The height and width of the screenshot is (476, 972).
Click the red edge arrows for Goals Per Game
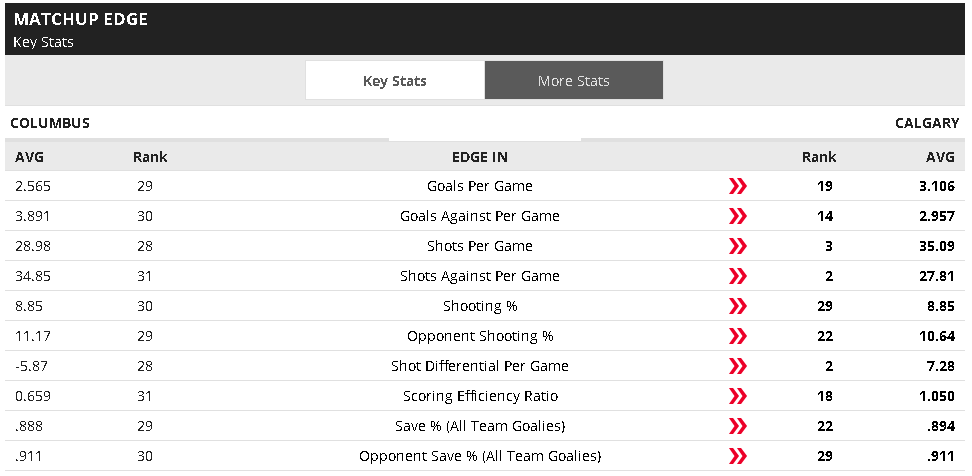coord(738,186)
